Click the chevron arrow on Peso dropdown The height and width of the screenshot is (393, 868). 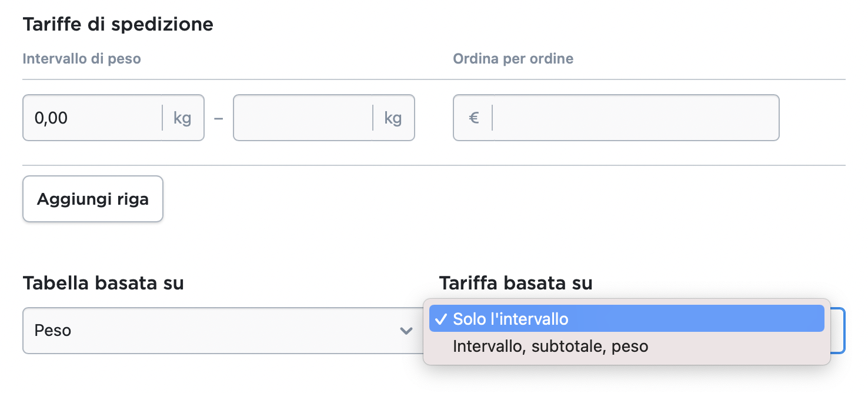pos(406,331)
